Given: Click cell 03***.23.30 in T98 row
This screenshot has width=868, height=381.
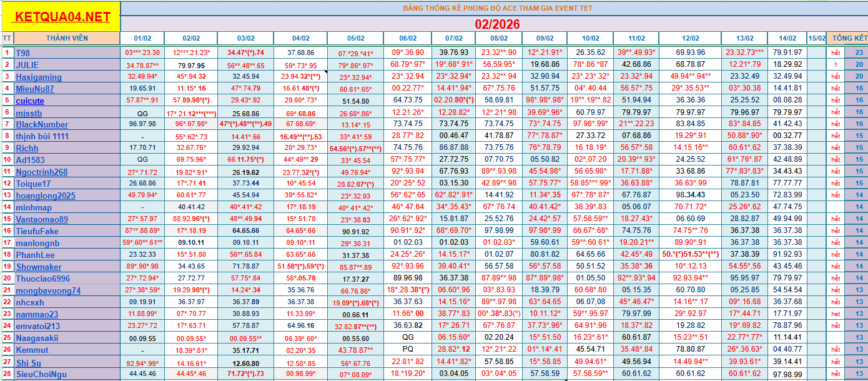Looking at the screenshot, I should coord(142,53).
